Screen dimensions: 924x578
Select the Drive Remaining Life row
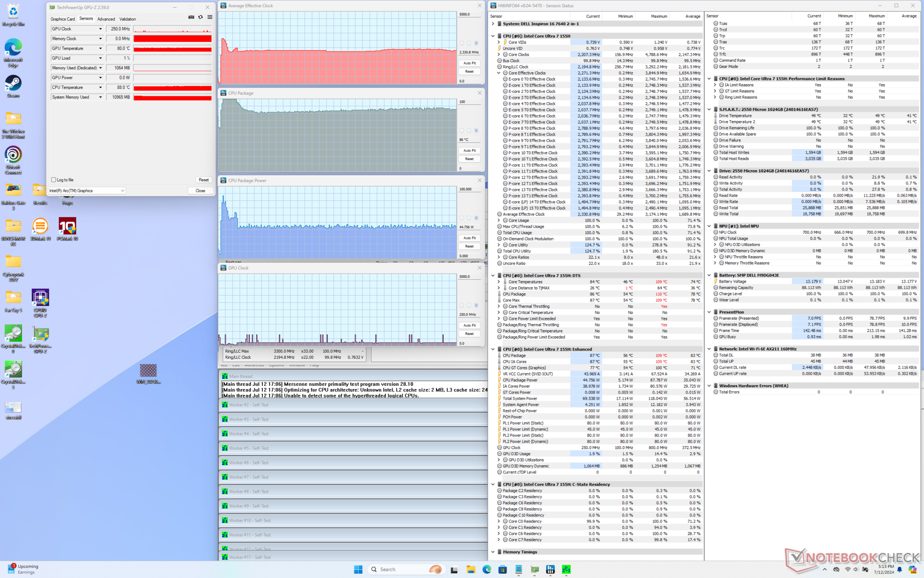point(816,128)
